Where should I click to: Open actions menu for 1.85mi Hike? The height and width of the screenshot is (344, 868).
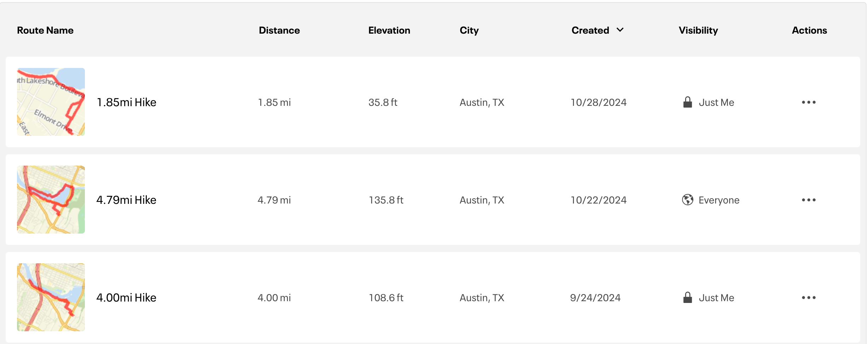(809, 102)
